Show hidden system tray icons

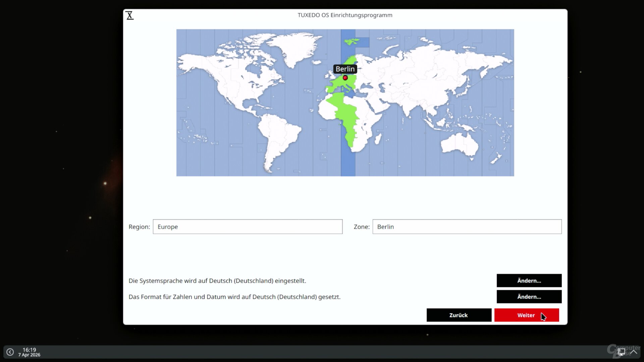[x=634, y=352]
